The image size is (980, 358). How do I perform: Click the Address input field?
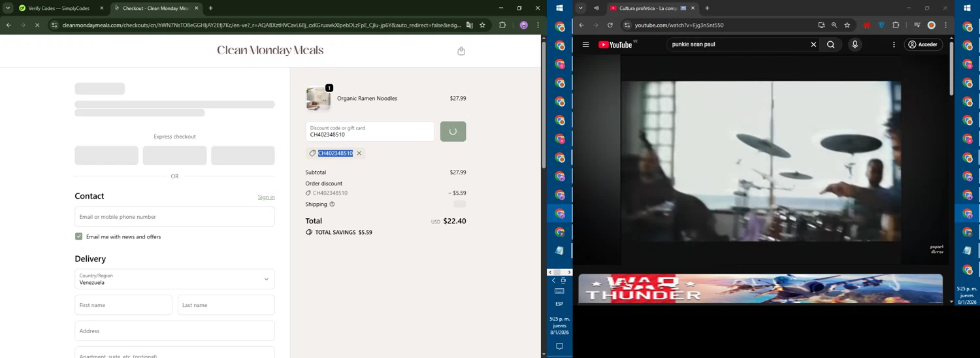[174, 331]
